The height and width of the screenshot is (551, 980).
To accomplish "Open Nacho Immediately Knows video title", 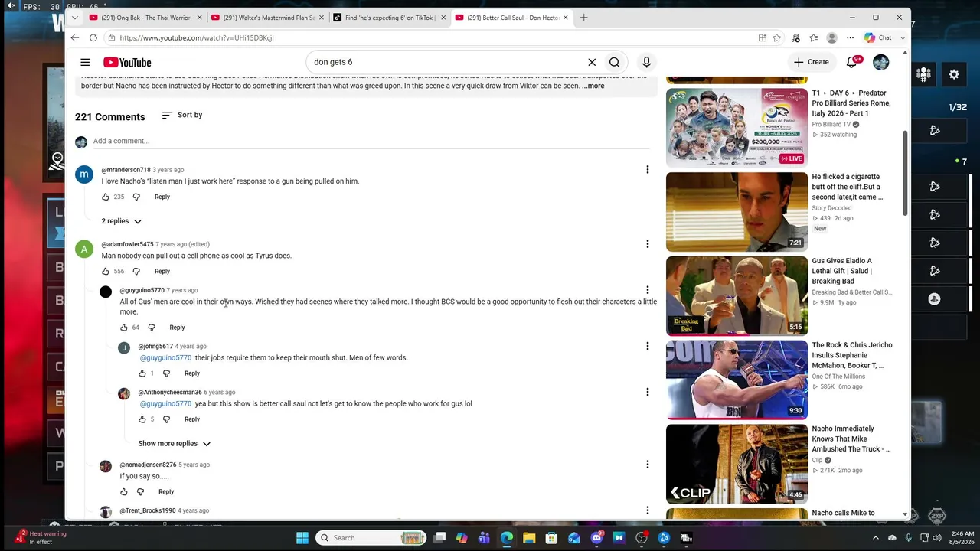I will [851, 439].
